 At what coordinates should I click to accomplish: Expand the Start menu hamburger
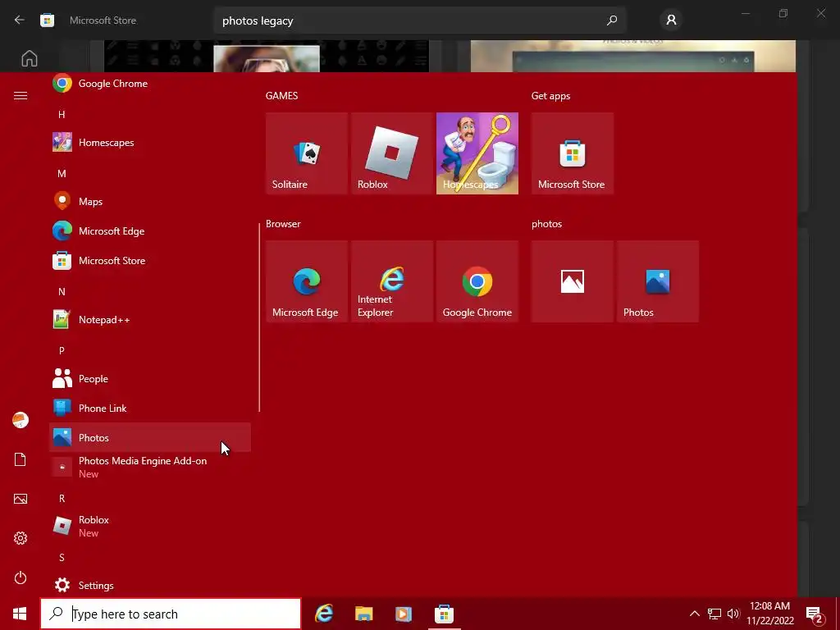click(21, 95)
